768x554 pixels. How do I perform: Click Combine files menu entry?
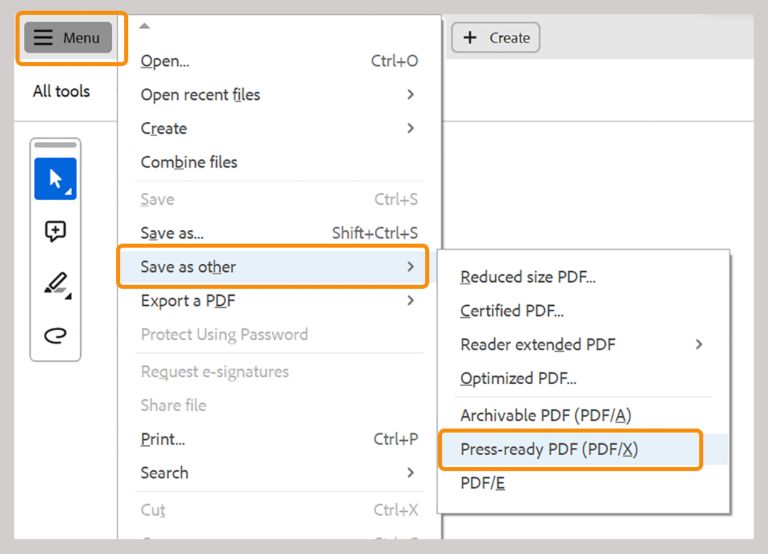point(189,162)
